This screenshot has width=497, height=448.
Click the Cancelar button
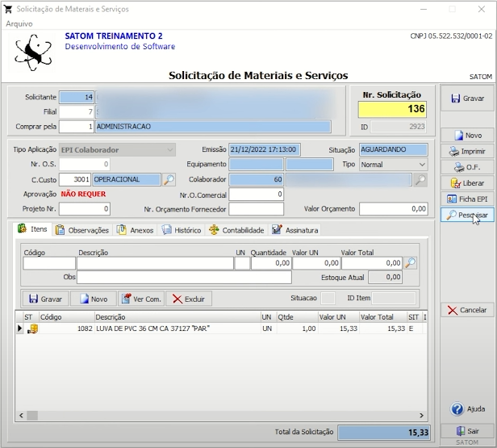point(467,310)
